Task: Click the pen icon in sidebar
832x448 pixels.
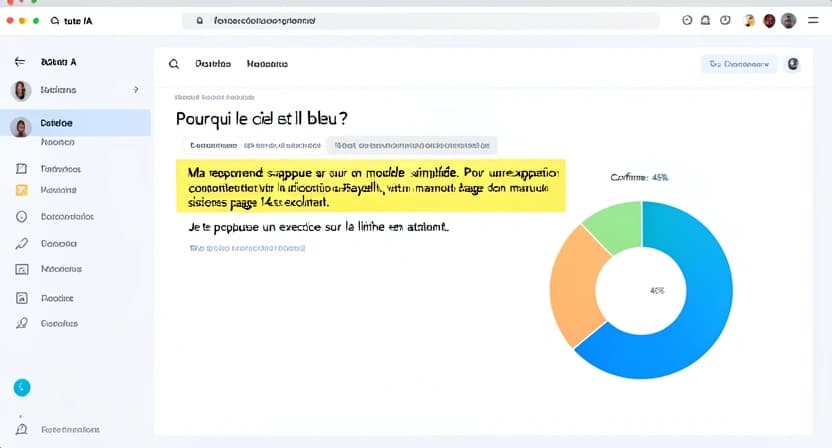Action: click(21, 244)
